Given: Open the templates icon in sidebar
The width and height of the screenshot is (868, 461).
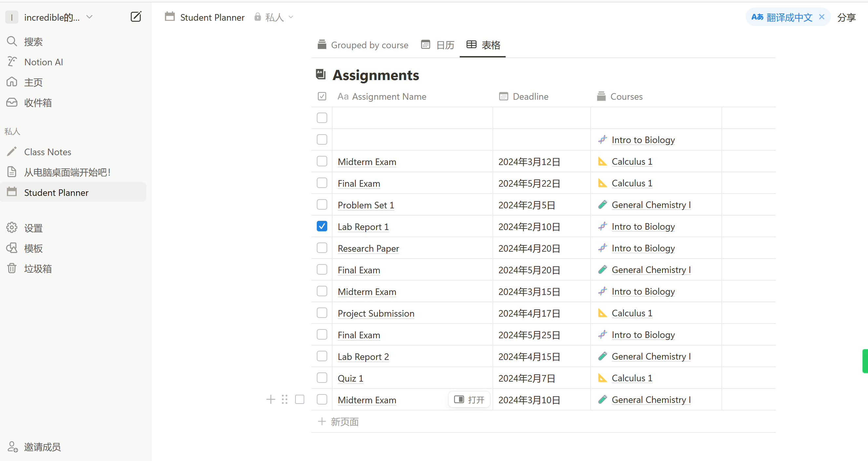Looking at the screenshot, I should coord(12,248).
